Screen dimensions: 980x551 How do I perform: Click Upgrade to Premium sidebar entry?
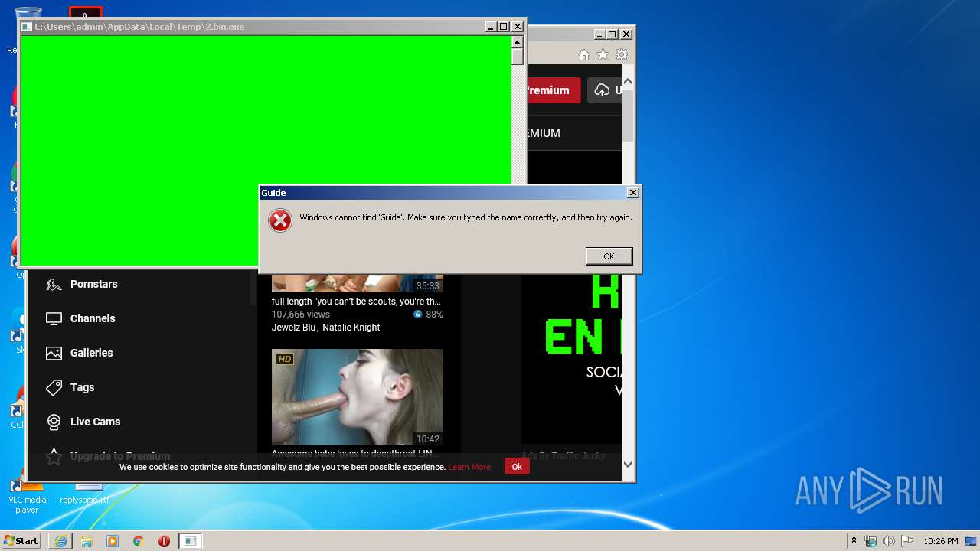[120, 456]
